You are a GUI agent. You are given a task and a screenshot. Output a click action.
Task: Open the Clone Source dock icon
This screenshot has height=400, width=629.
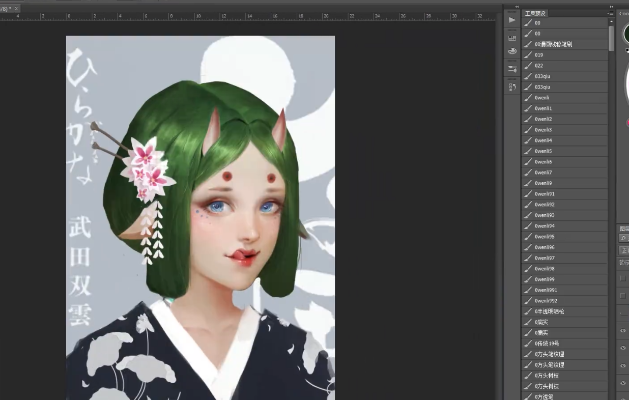512,87
